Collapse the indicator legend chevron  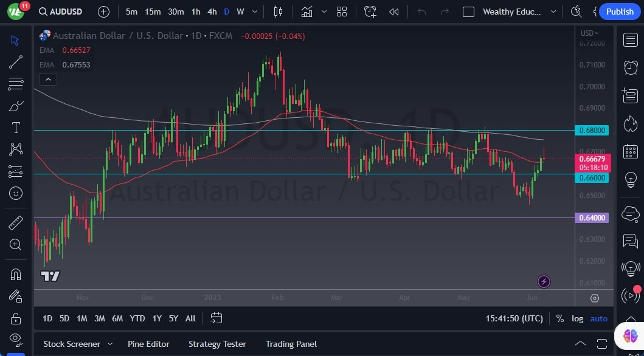tap(47, 79)
